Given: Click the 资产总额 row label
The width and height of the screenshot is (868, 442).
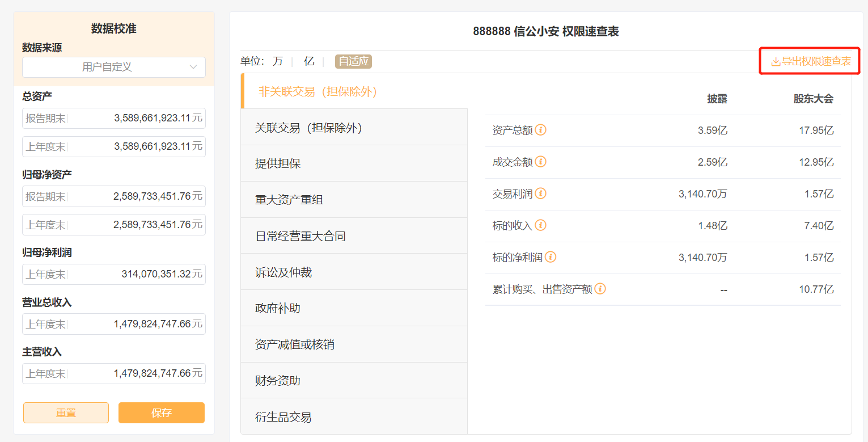Looking at the screenshot, I should [x=513, y=131].
